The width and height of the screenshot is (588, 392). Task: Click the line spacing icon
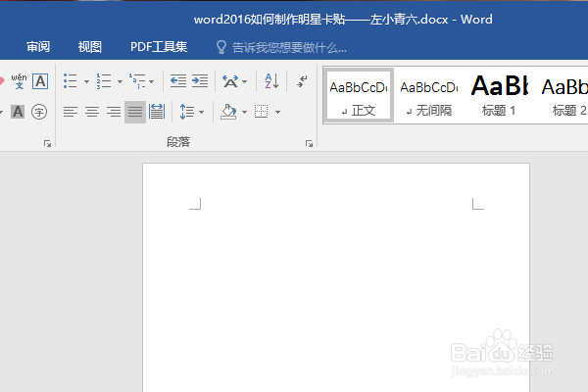click(187, 112)
